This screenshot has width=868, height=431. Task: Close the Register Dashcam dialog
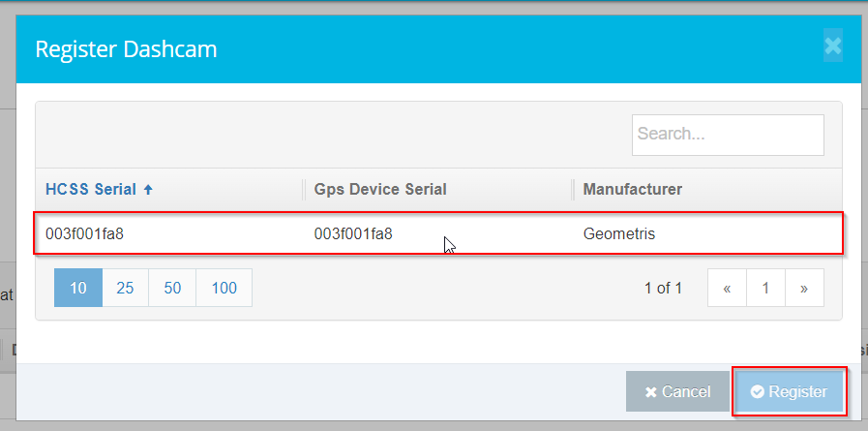(x=832, y=46)
